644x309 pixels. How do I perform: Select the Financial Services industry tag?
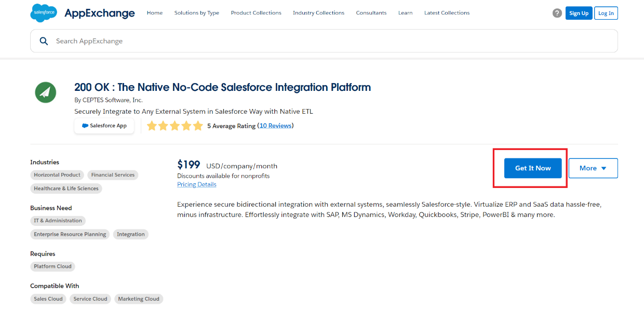click(113, 175)
